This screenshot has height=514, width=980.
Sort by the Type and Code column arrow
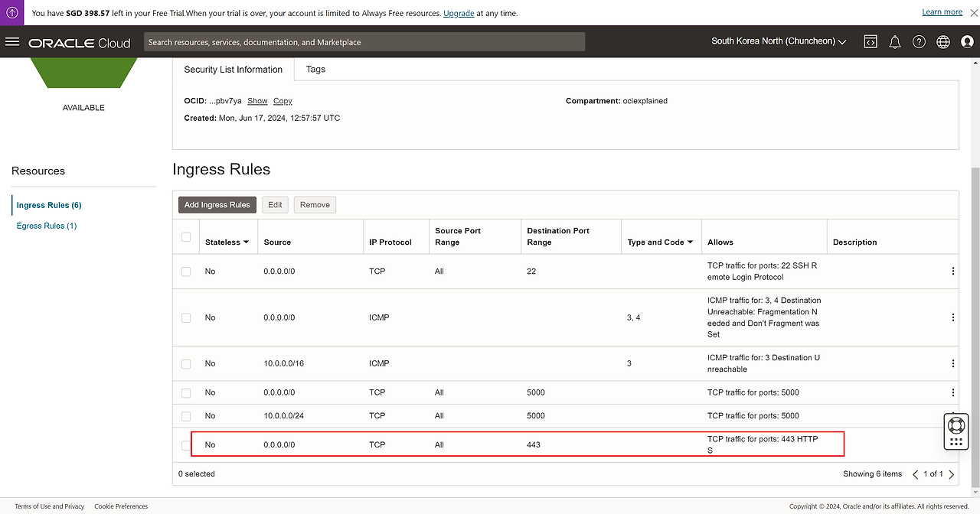click(x=690, y=242)
